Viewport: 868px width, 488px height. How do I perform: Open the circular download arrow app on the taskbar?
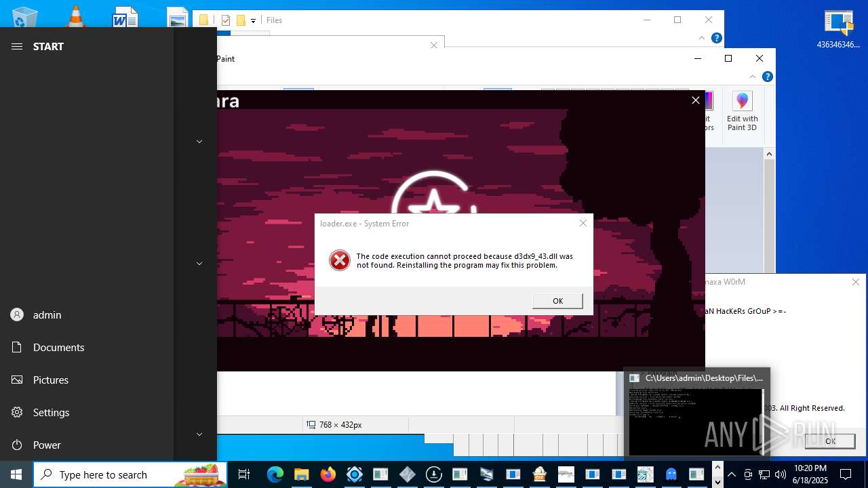pos(434,474)
